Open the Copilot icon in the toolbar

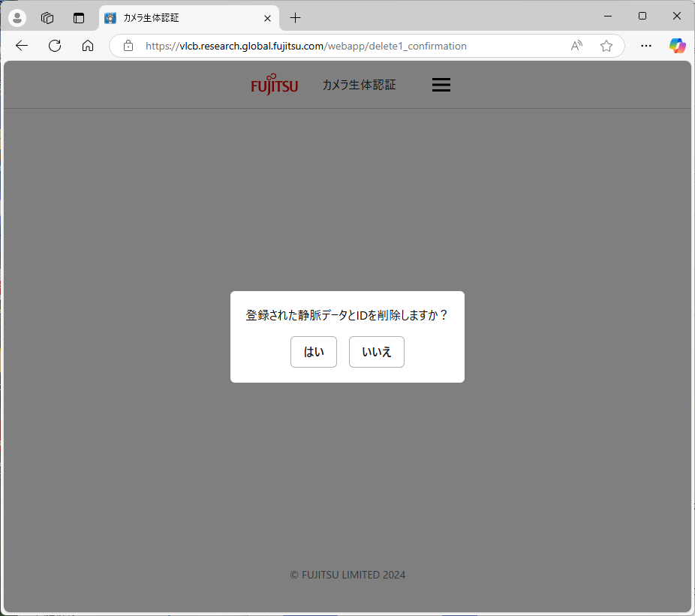click(x=677, y=46)
